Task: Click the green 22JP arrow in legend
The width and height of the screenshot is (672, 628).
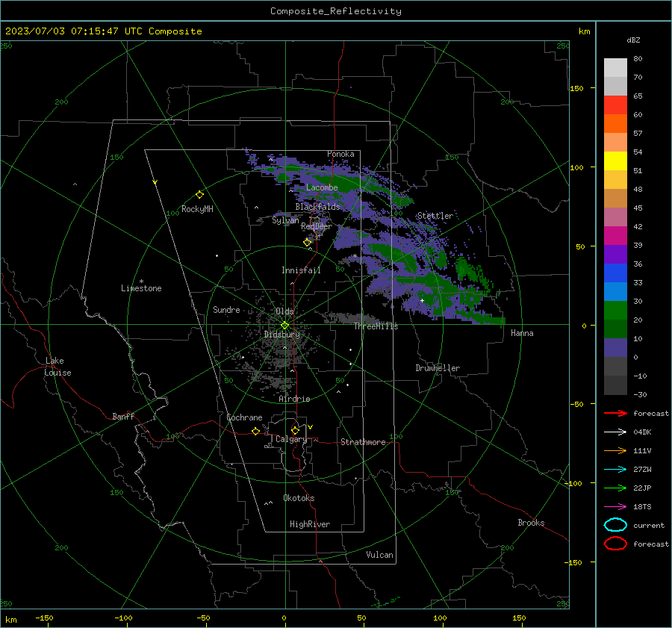Action: tap(615, 488)
